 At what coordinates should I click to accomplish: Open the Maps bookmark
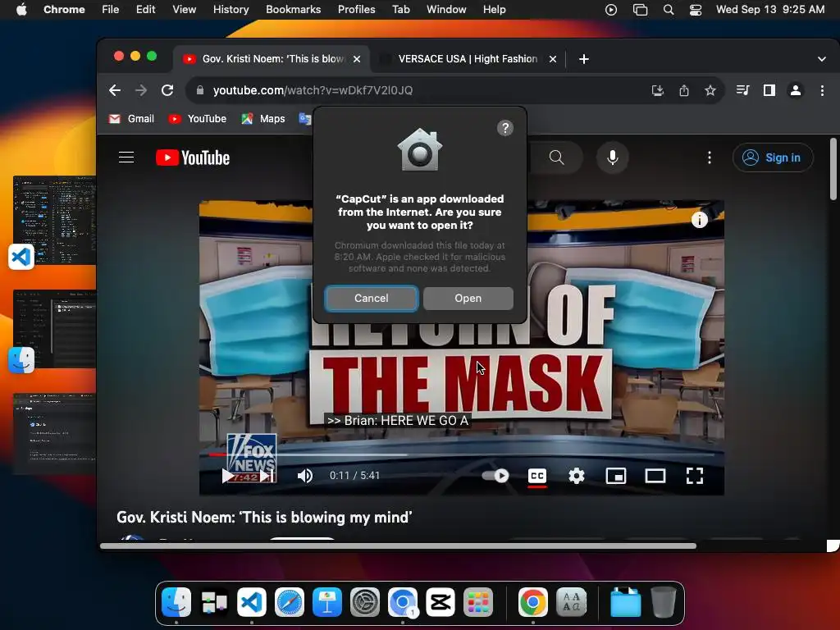tap(263, 119)
